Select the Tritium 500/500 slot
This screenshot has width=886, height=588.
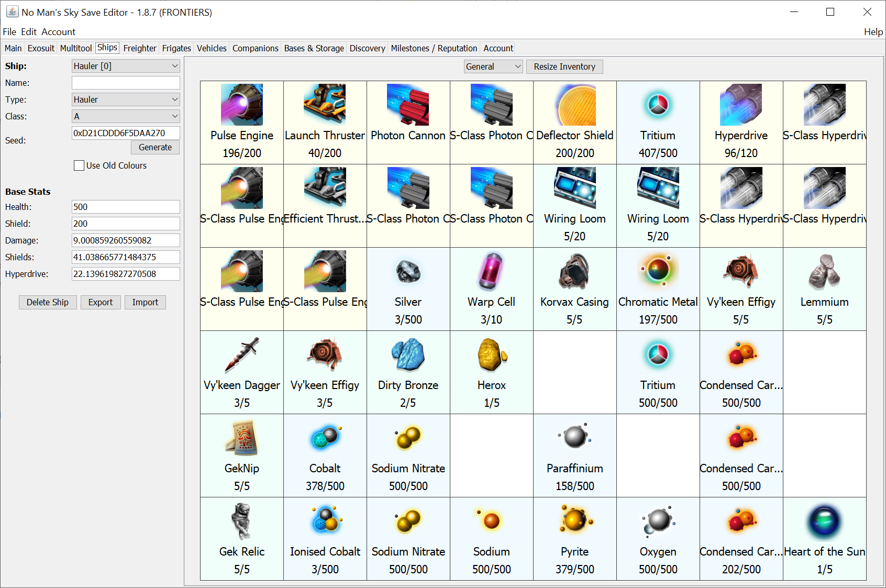pyautogui.click(x=658, y=372)
